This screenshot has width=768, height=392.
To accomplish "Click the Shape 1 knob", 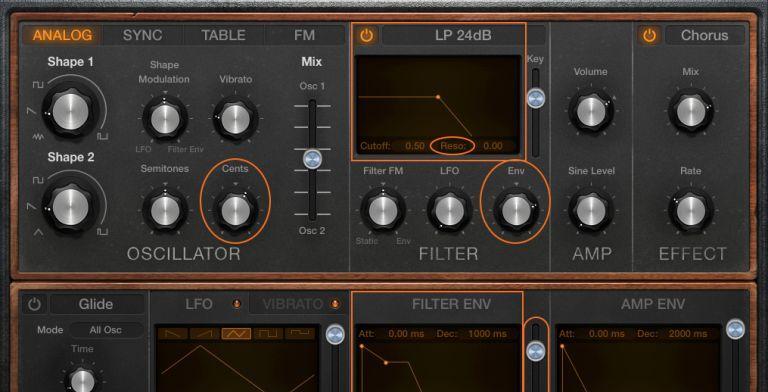I will point(71,112).
